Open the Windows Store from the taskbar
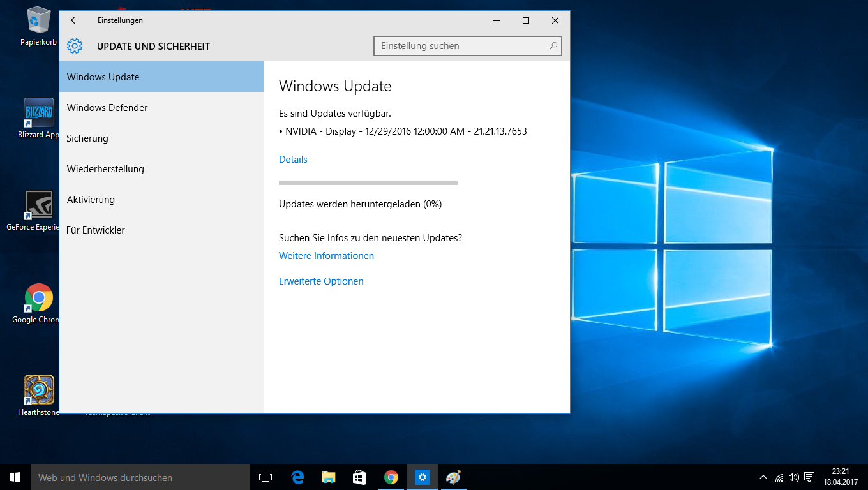This screenshot has height=490, width=868. tap(359, 477)
